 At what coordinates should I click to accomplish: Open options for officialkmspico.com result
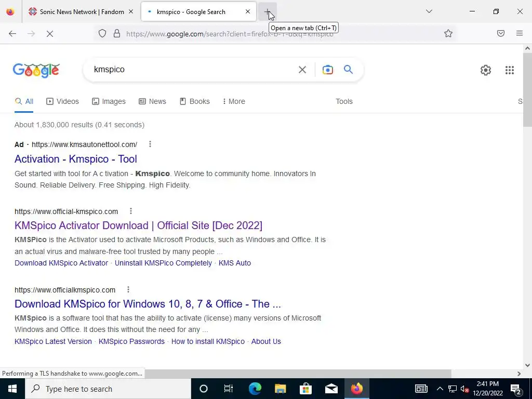click(x=128, y=289)
